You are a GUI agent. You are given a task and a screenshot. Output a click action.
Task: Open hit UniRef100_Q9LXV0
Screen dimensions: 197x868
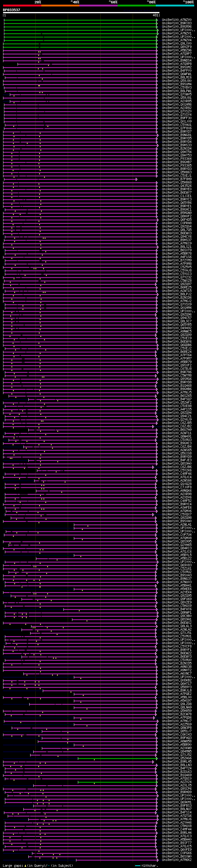point(176,43)
